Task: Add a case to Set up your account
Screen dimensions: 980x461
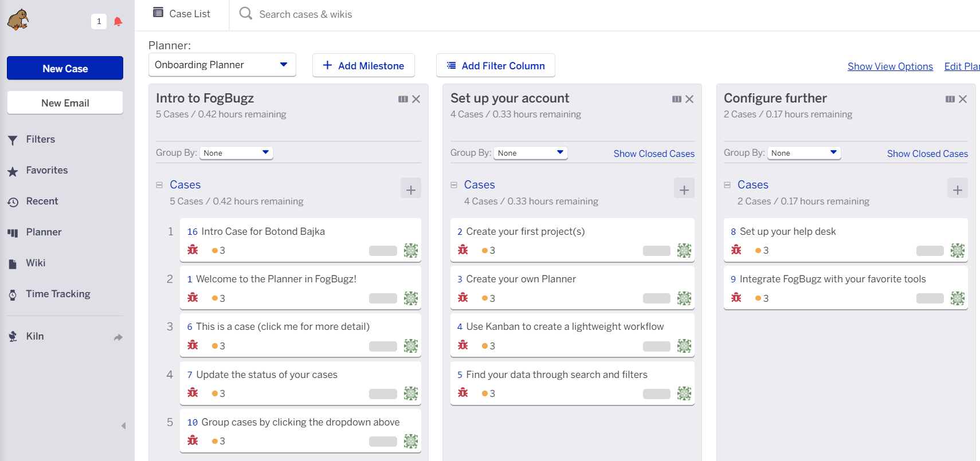Action: pos(684,189)
